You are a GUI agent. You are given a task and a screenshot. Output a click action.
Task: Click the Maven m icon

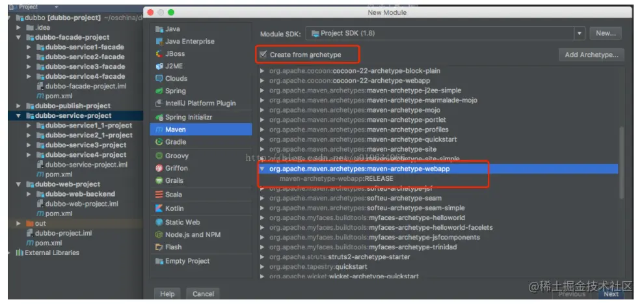159,130
